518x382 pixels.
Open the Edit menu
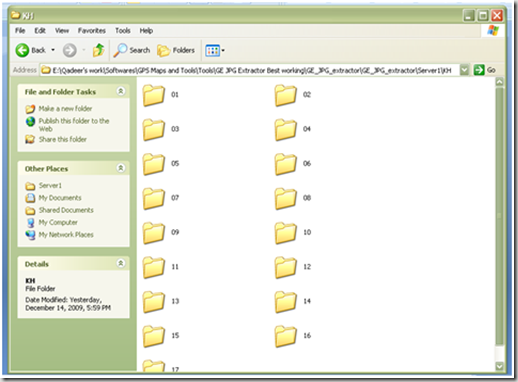click(x=40, y=31)
